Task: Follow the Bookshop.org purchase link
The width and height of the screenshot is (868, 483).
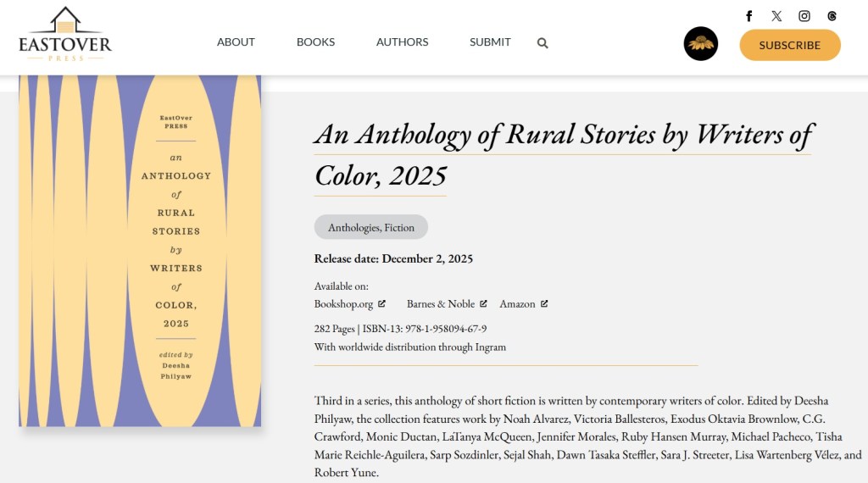Action: [x=343, y=304]
